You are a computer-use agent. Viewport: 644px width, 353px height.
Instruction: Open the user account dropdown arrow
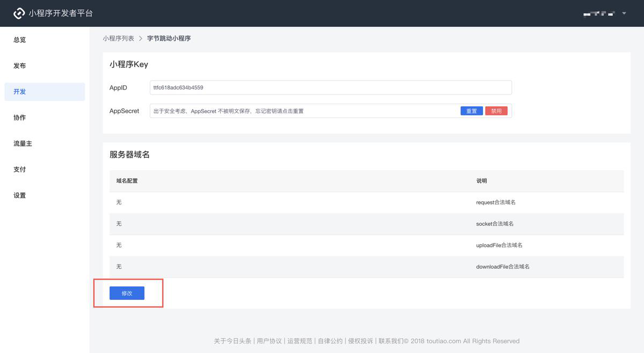click(624, 13)
